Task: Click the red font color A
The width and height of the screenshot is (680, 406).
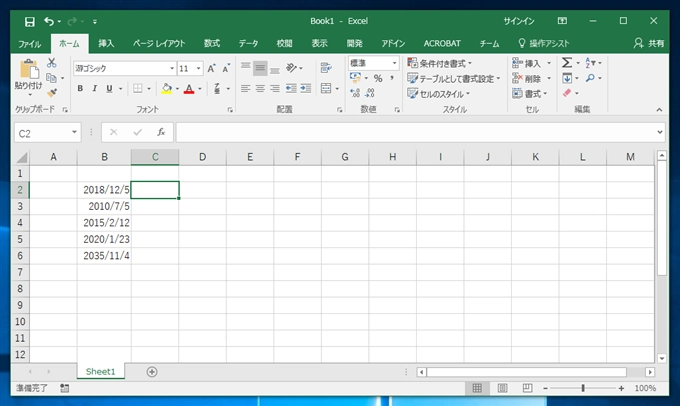Action: tap(189, 89)
